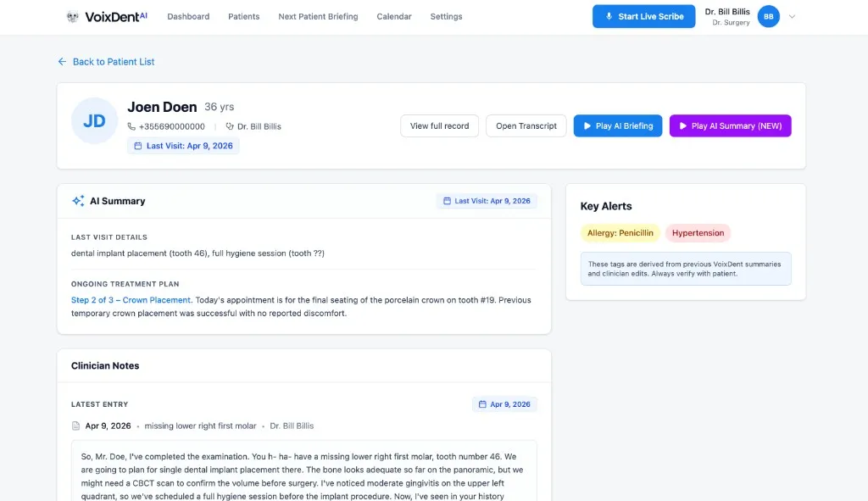
Task: Play the AI Briefing
Action: tap(618, 125)
